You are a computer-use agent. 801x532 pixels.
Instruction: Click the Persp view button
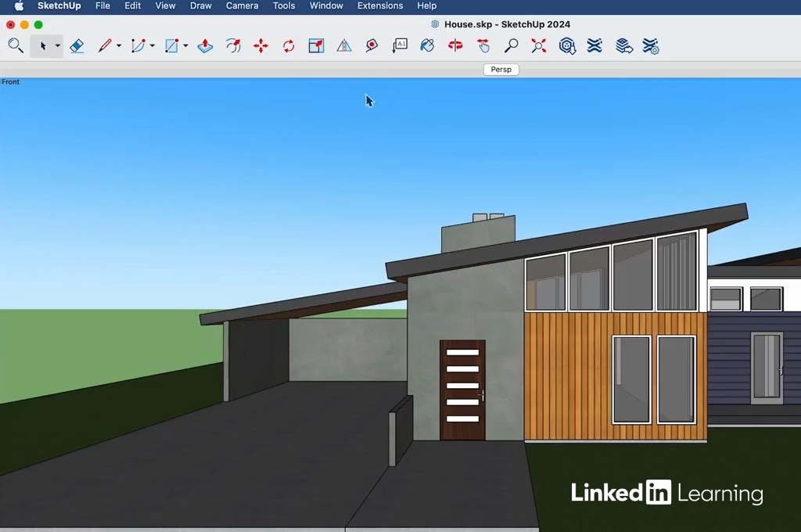coord(501,70)
